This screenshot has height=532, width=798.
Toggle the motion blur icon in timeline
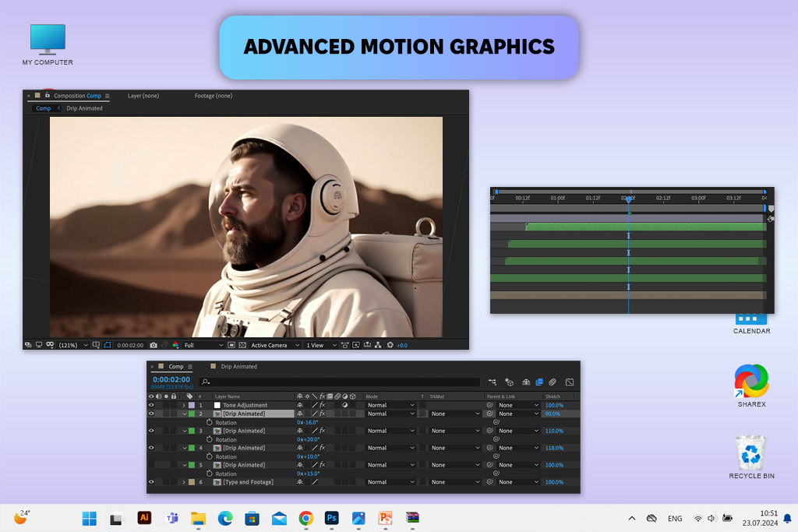tap(553, 382)
